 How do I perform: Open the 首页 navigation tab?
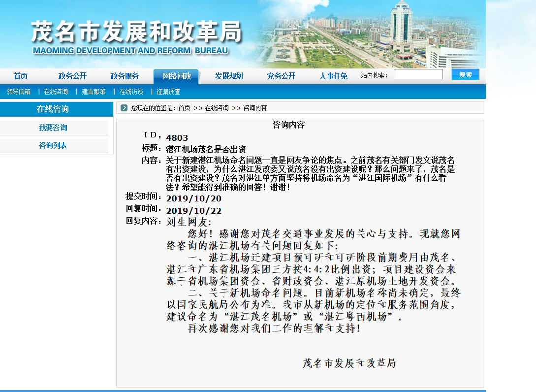click(x=21, y=76)
